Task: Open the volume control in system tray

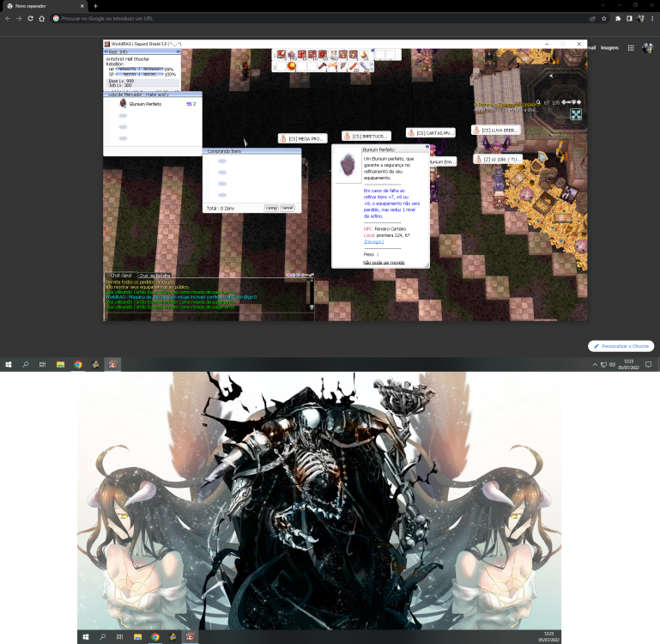Action: pos(612,365)
